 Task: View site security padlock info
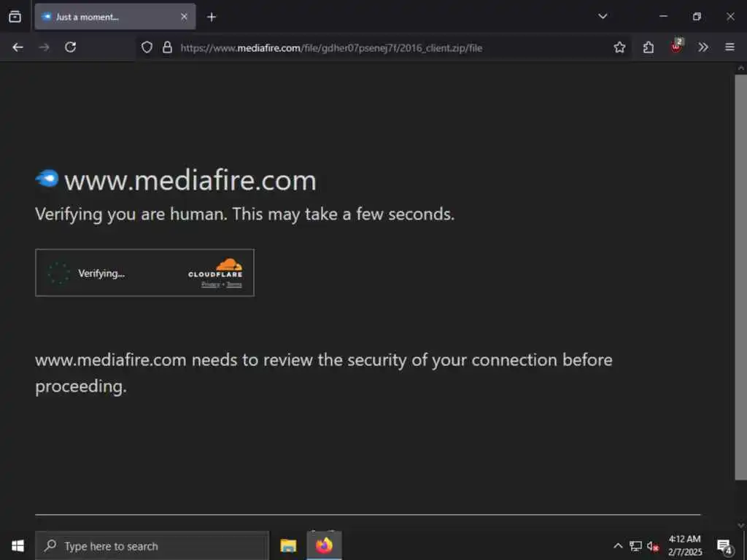(167, 47)
